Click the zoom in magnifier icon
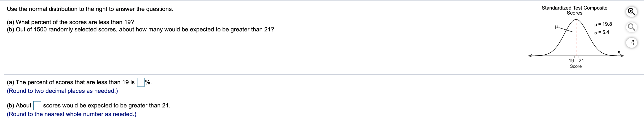This screenshot has width=644, height=122. click(x=631, y=12)
